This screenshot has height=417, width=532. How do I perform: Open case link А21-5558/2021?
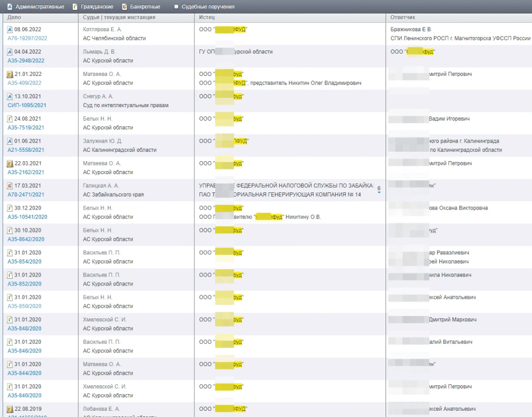(x=26, y=150)
